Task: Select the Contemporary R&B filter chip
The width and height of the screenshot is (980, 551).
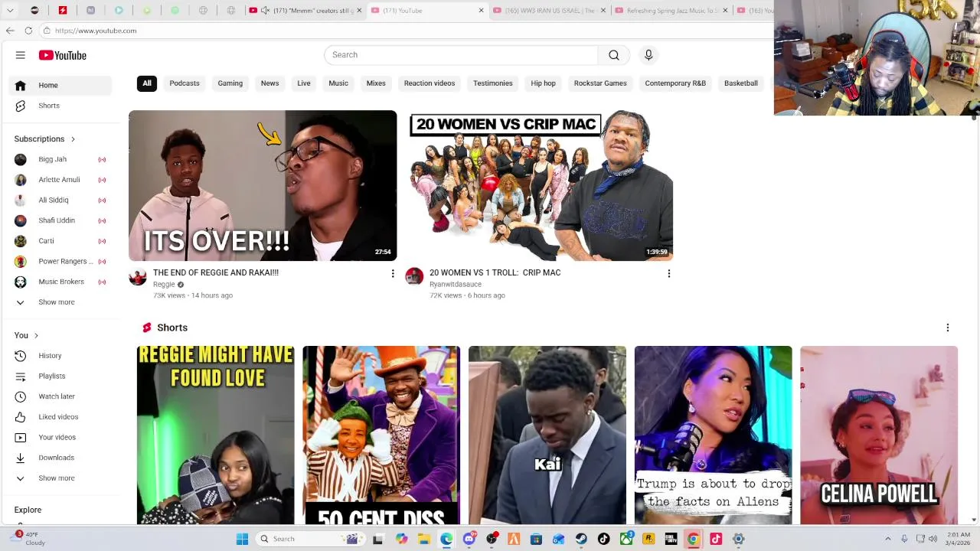Action: pyautogui.click(x=675, y=83)
